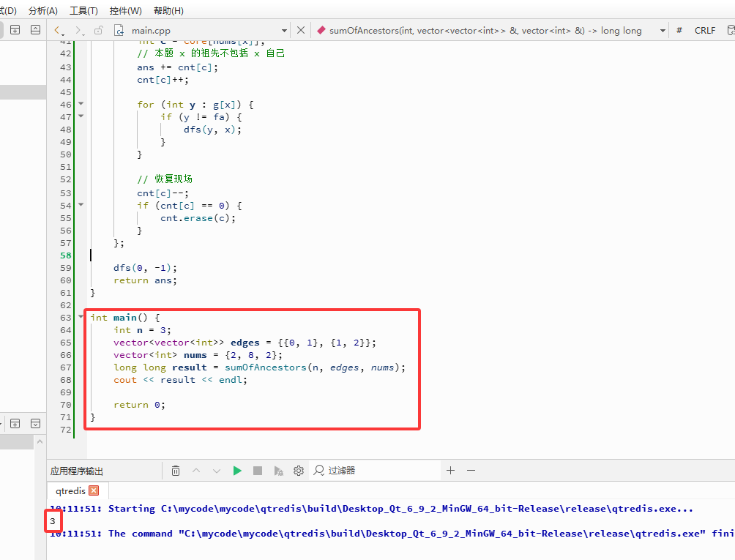Image resolution: width=735 pixels, height=560 pixels.
Task: Click line number 72 in gutter
Action: pyautogui.click(x=66, y=430)
